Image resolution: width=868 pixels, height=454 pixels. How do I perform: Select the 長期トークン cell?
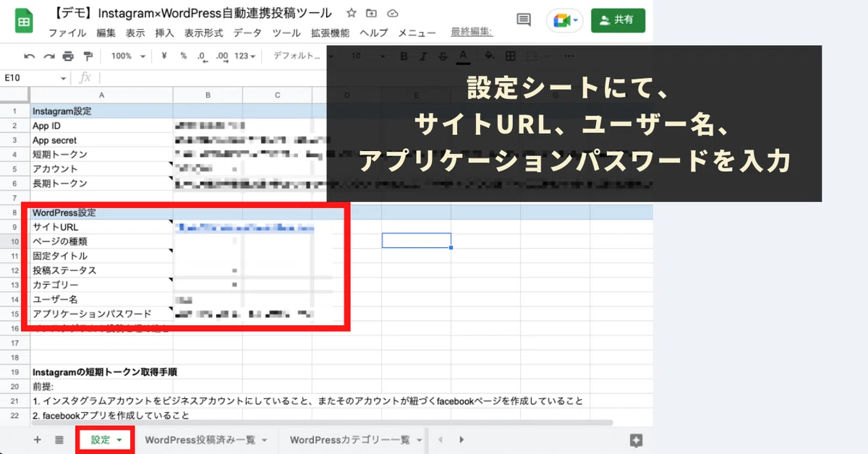coord(101,184)
